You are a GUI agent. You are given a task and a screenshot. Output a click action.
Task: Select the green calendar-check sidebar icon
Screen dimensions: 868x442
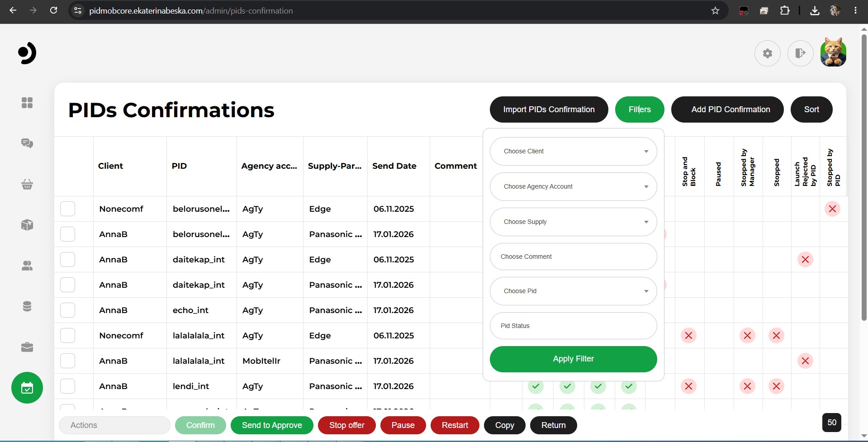27,388
